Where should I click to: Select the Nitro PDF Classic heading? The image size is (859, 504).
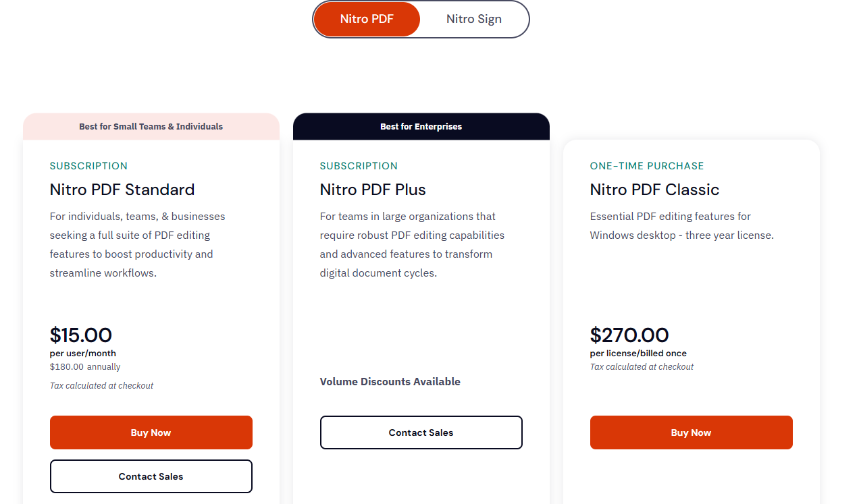tap(654, 190)
